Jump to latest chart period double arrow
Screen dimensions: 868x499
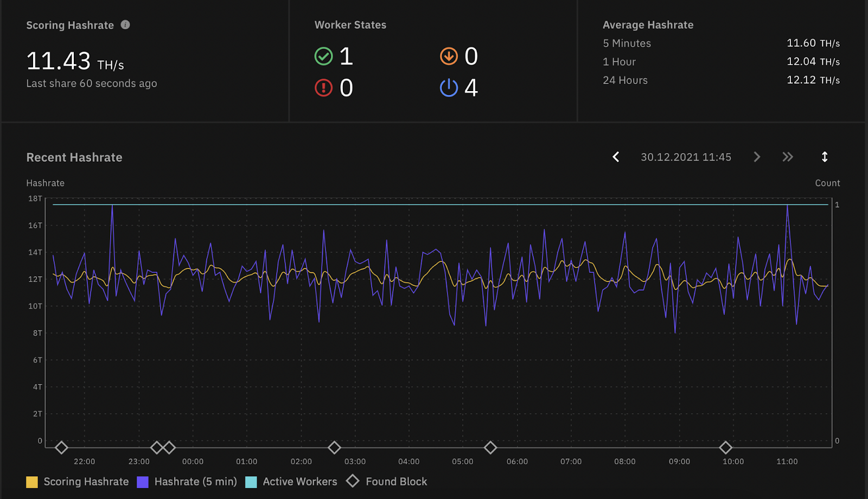788,157
